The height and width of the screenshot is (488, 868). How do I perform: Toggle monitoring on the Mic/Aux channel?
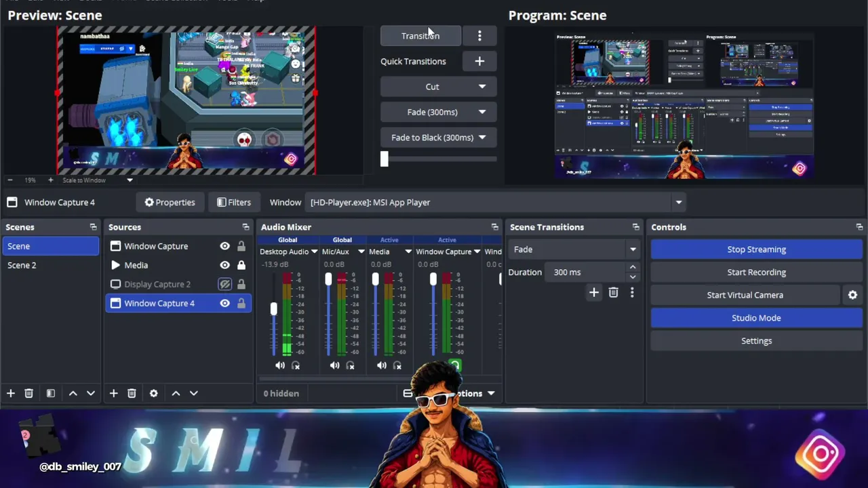(350, 365)
